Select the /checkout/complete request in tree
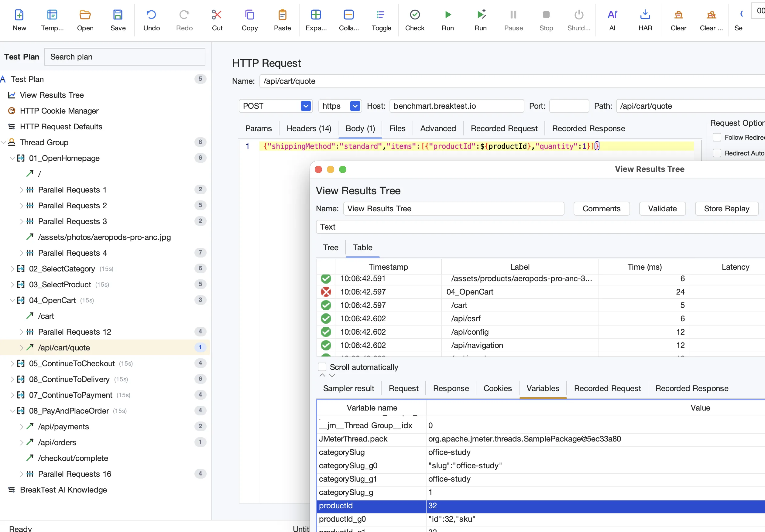Image resolution: width=765 pixels, height=532 pixels. point(73,459)
